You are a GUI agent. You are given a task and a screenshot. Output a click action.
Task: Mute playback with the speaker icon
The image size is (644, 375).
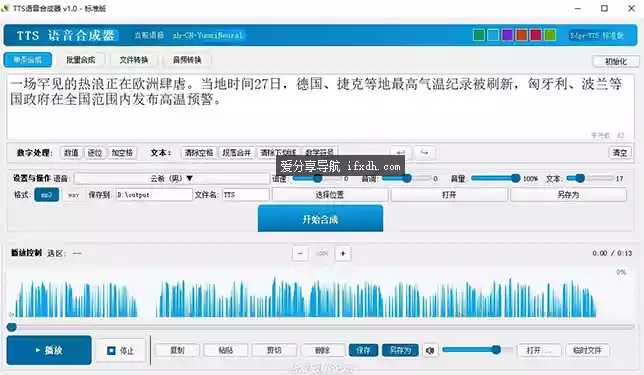click(x=430, y=350)
